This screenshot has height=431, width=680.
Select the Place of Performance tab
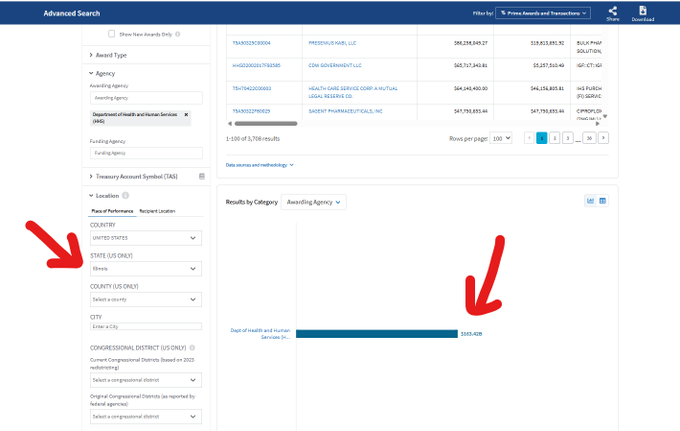tap(112, 211)
